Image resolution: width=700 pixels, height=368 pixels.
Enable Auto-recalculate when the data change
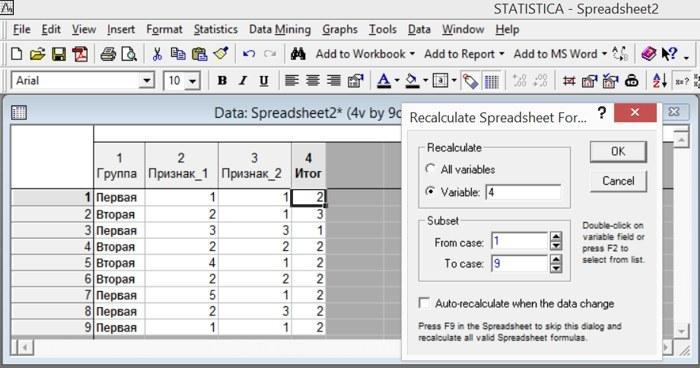click(424, 303)
